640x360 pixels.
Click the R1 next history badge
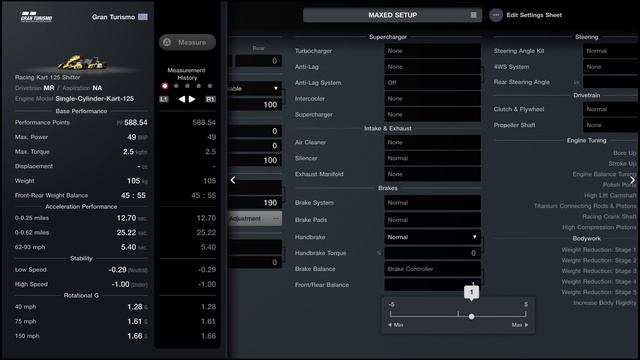211,99
